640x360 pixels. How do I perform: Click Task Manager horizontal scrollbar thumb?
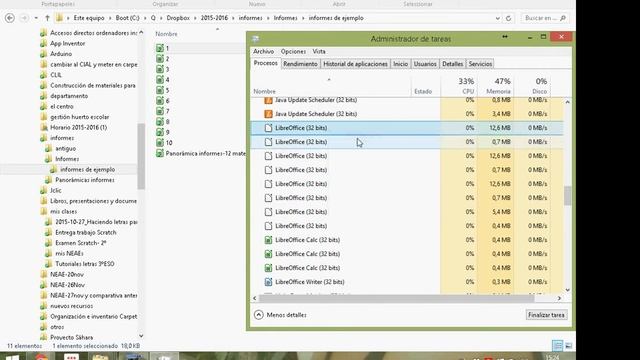[x=396, y=298]
